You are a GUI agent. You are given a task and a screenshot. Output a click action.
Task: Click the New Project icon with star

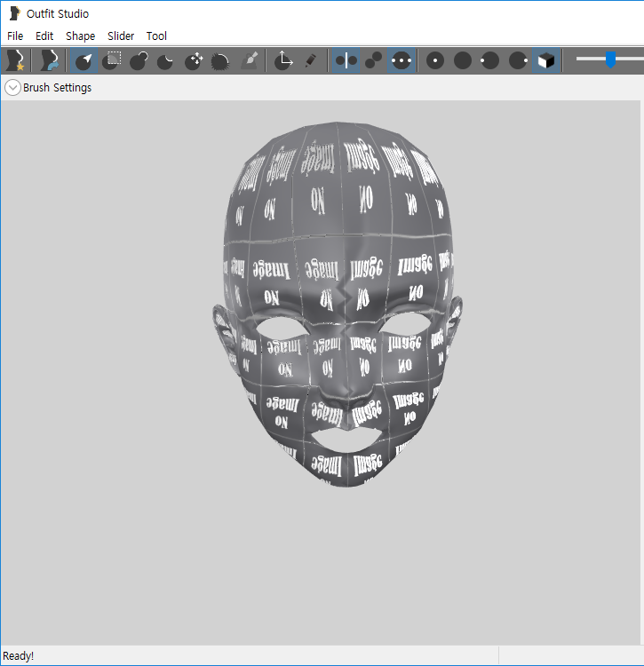pos(15,60)
